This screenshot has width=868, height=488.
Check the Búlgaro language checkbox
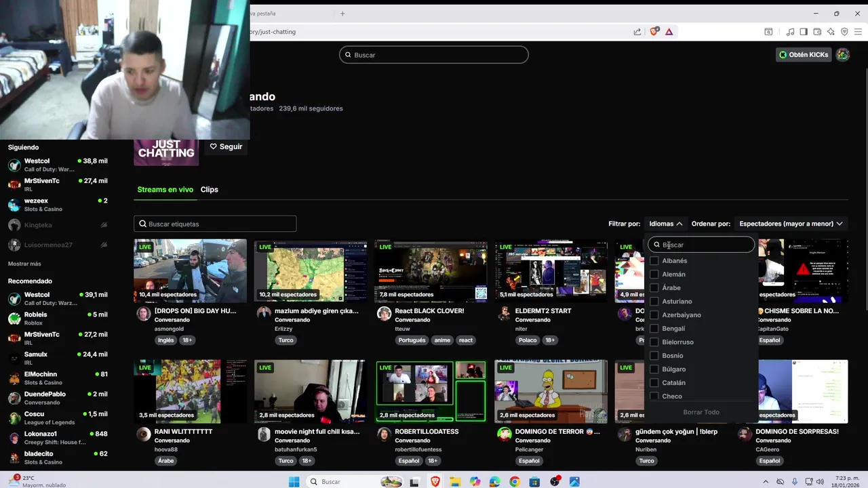point(654,369)
